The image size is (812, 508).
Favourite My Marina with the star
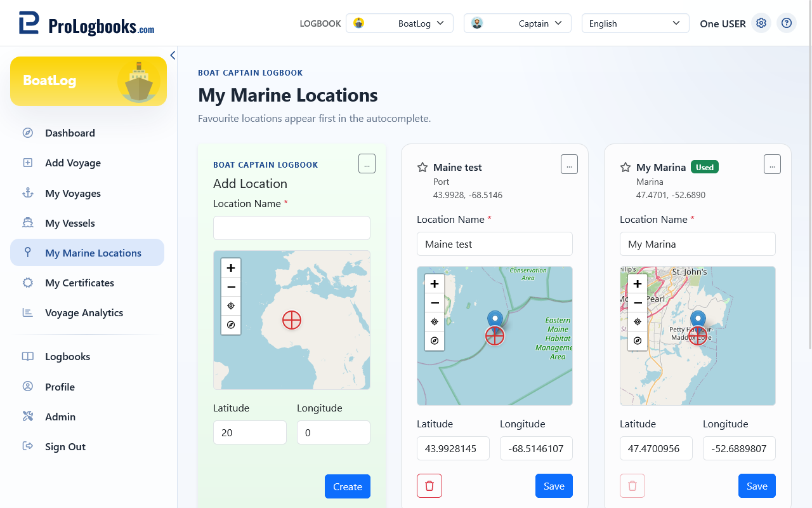pos(625,167)
